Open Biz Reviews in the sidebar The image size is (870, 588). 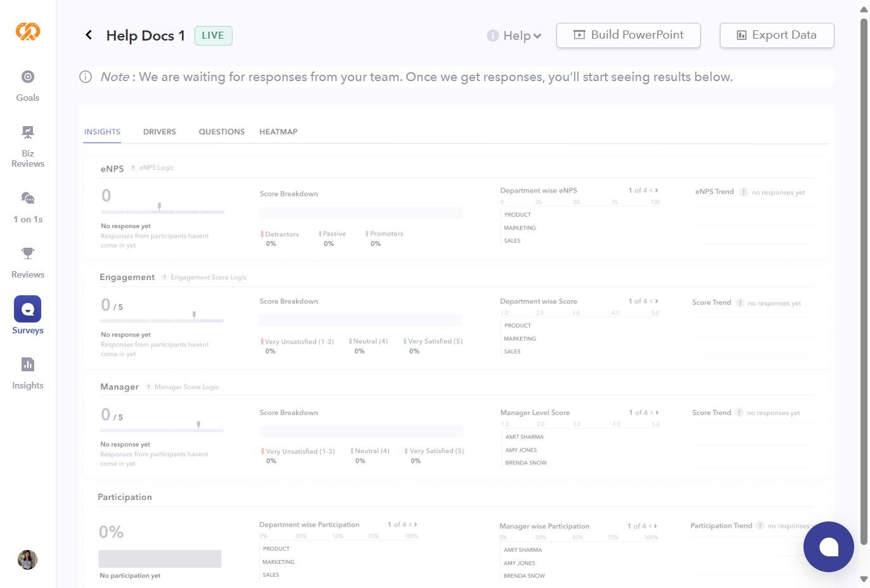coord(28,132)
